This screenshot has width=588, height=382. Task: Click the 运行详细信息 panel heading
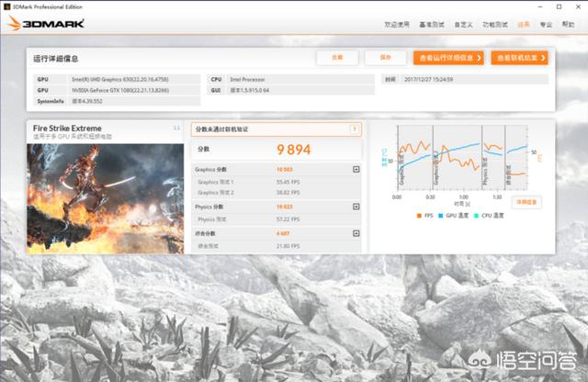pyautogui.click(x=55, y=59)
